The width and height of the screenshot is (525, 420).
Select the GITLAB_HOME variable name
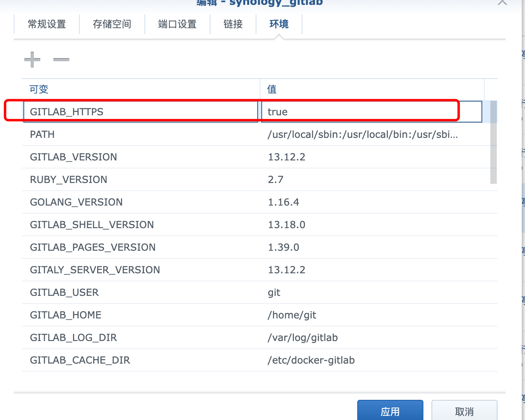click(66, 315)
